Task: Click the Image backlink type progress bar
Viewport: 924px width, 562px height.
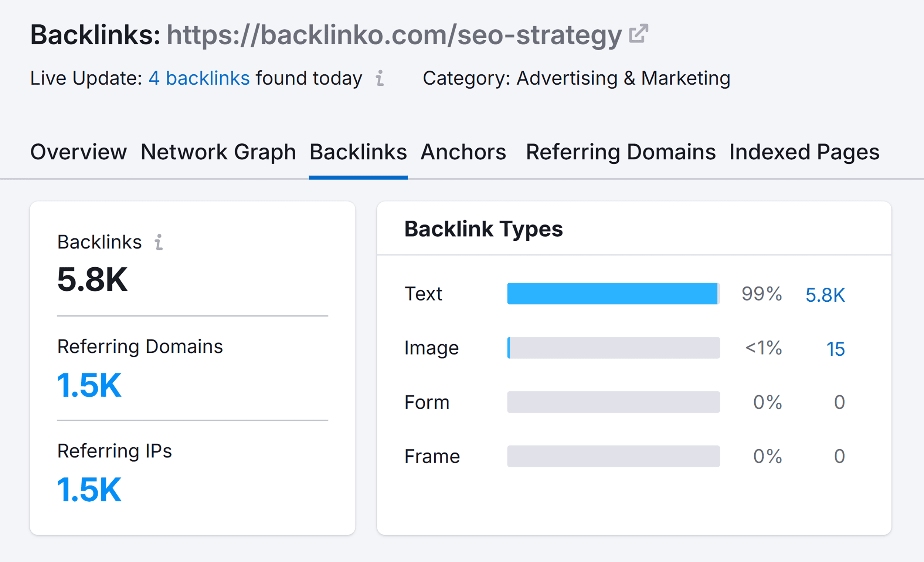Action: (x=614, y=348)
